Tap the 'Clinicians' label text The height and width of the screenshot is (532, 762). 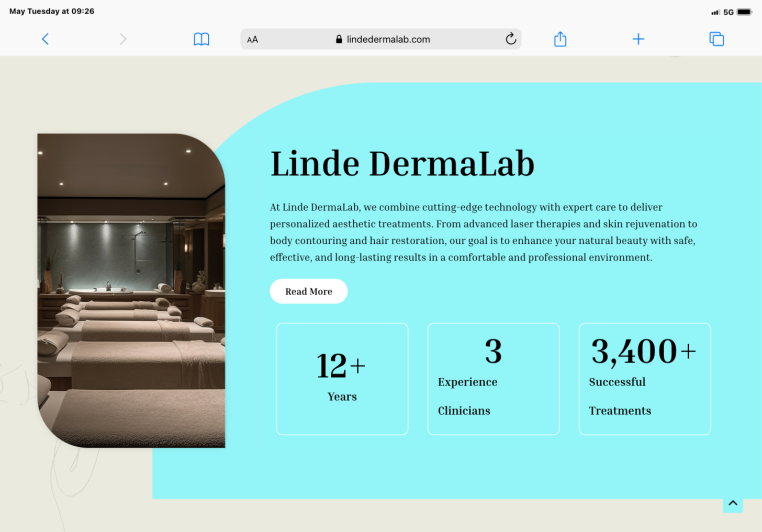pyautogui.click(x=464, y=411)
